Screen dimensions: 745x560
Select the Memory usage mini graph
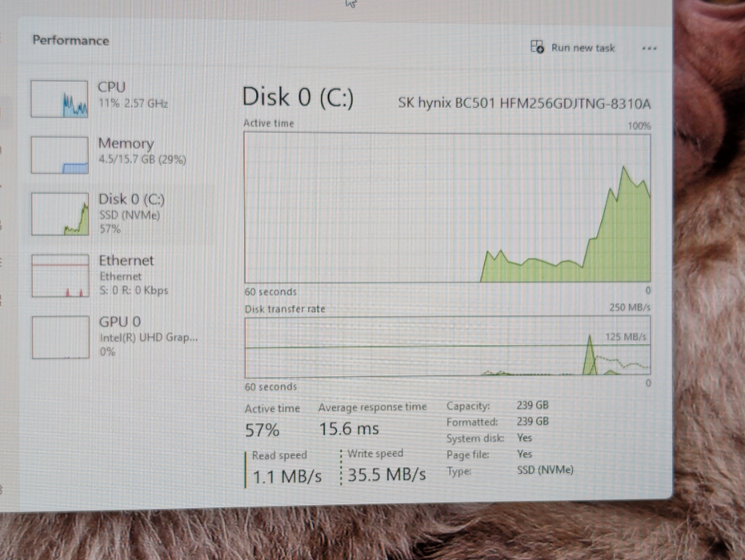click(60, 155)
